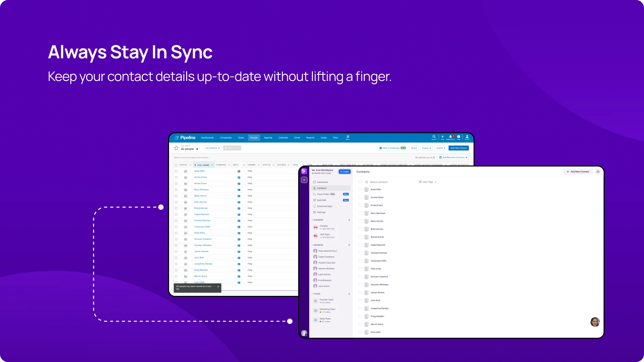The width and height of the screenshot is (644, 362).
Task: Open the Reports tab in Pipeline
Action: pos(310,138)
